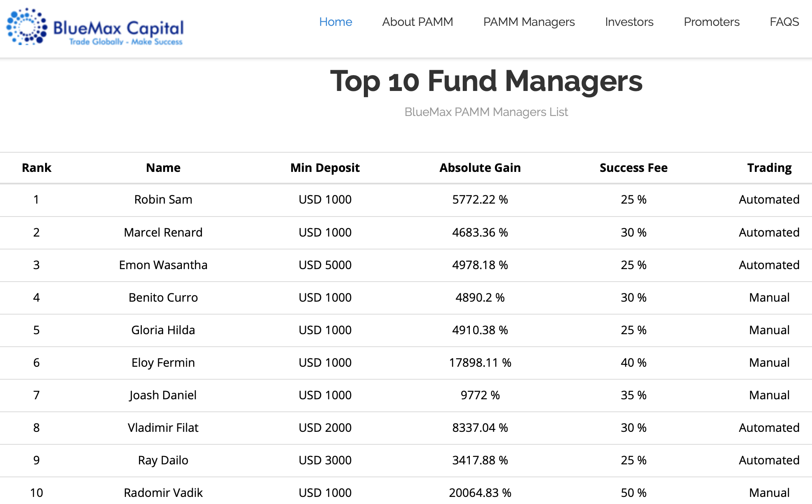Select the name Robin Sam

click(x=163, y=199)
